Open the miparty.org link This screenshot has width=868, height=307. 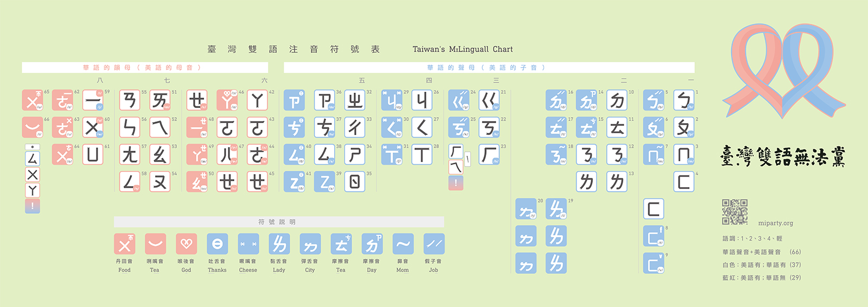click(x=775, y=223)
